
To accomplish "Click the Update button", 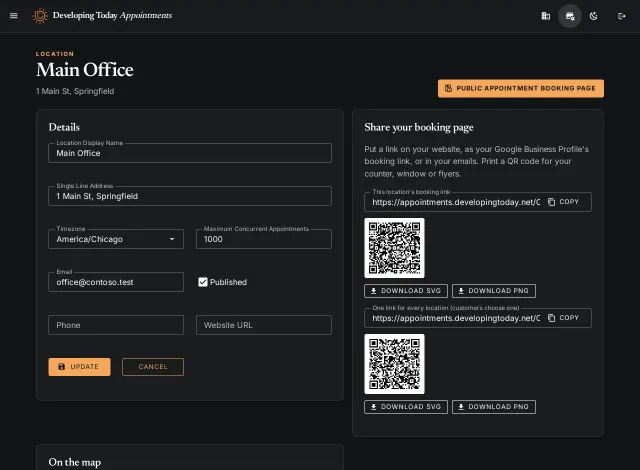I will coord(79,367).
